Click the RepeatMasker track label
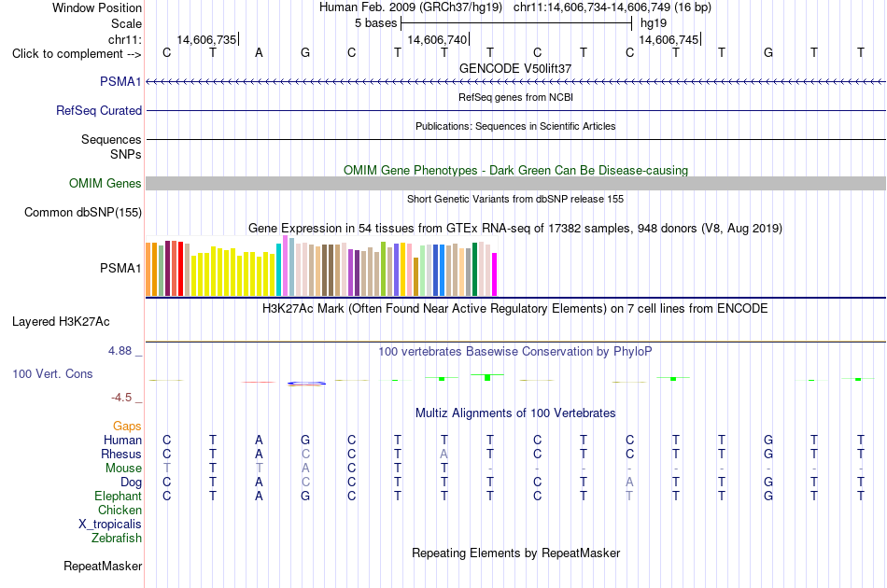This screenshot has height=588, width=887. point(103,566)
